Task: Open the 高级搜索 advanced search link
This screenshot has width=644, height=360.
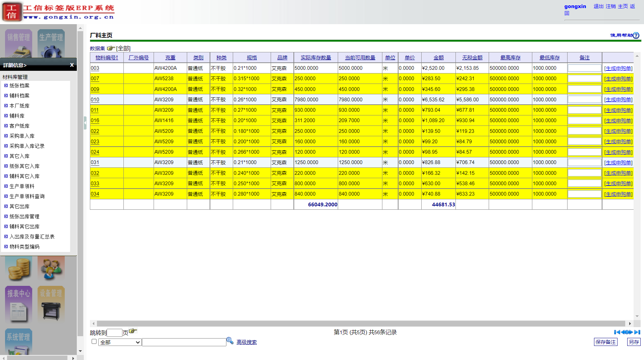Action: click(x=247, y=342)
